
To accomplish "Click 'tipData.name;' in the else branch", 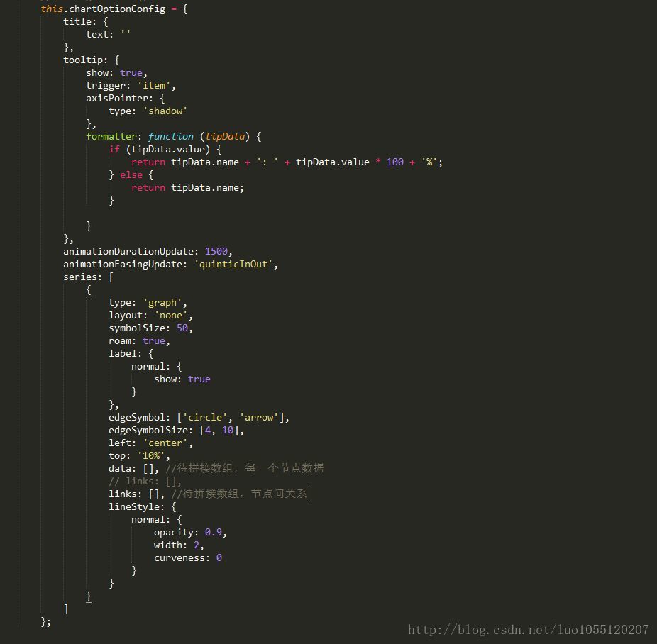I will 207,187.
